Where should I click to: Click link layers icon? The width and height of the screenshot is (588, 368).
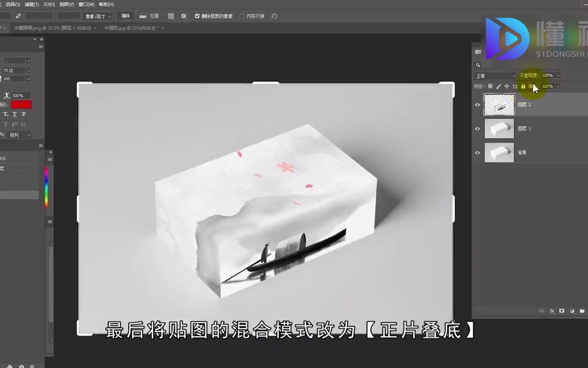541,311
